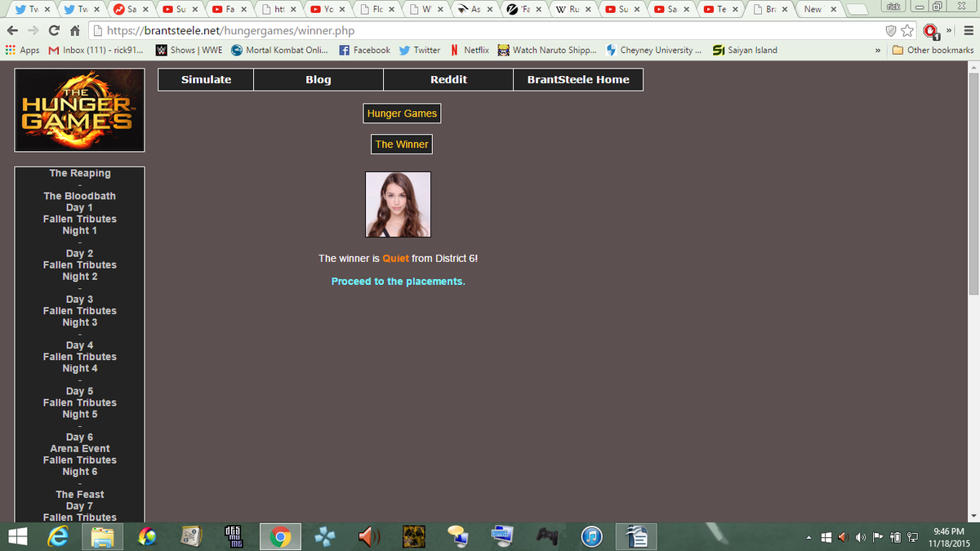Open Inbox (111) Gmail bookmark
Viewport: 980px width, 551px height.
pyautogui.click(x=97, y=50)
